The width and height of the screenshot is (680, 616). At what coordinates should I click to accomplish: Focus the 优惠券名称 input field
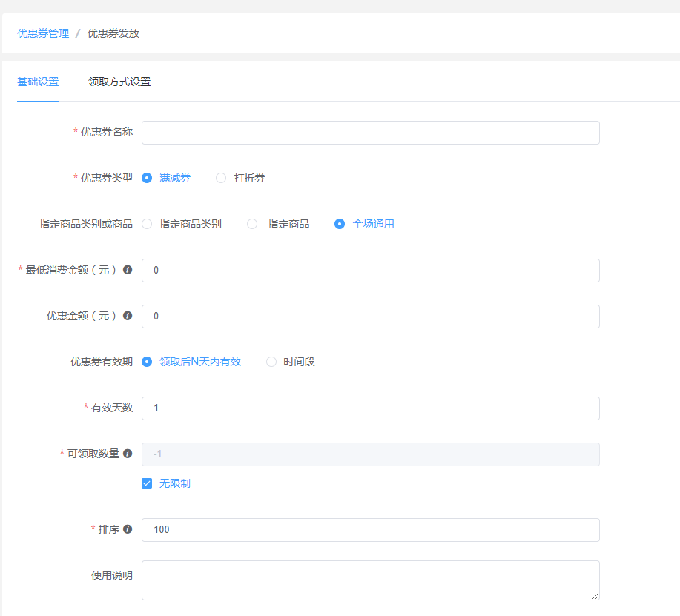click(x=370, y=133)
